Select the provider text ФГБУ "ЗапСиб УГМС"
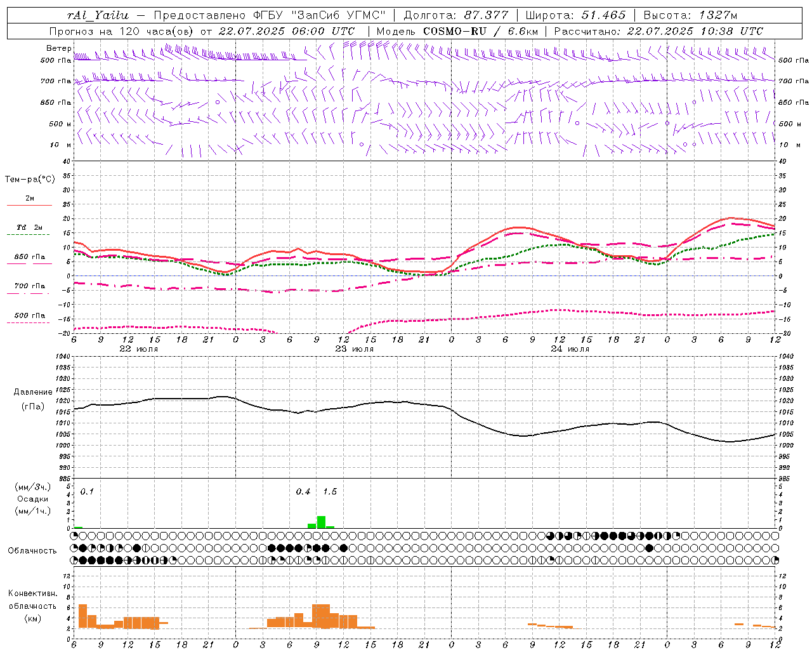 coord(320,15)
